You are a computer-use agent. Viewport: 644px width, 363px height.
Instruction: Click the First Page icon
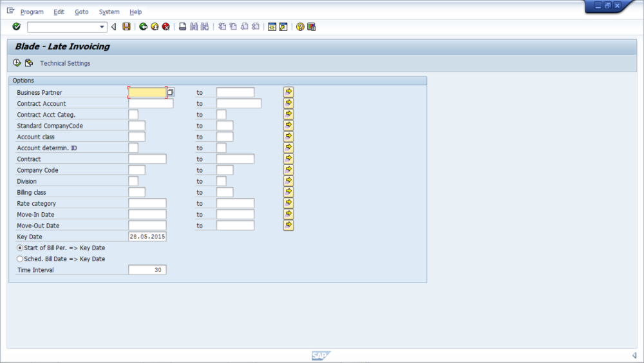(222, 26)
